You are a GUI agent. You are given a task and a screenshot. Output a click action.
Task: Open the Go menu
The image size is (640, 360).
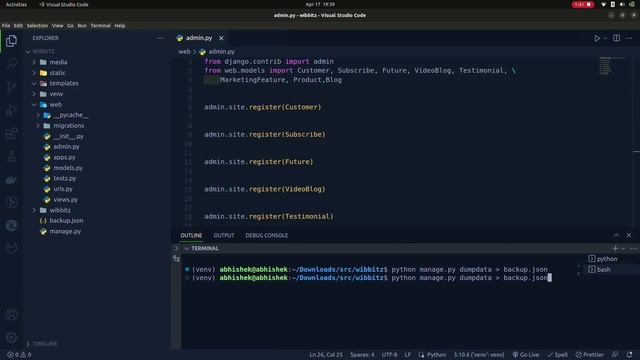pyautogui.click(x=70, y=25)
